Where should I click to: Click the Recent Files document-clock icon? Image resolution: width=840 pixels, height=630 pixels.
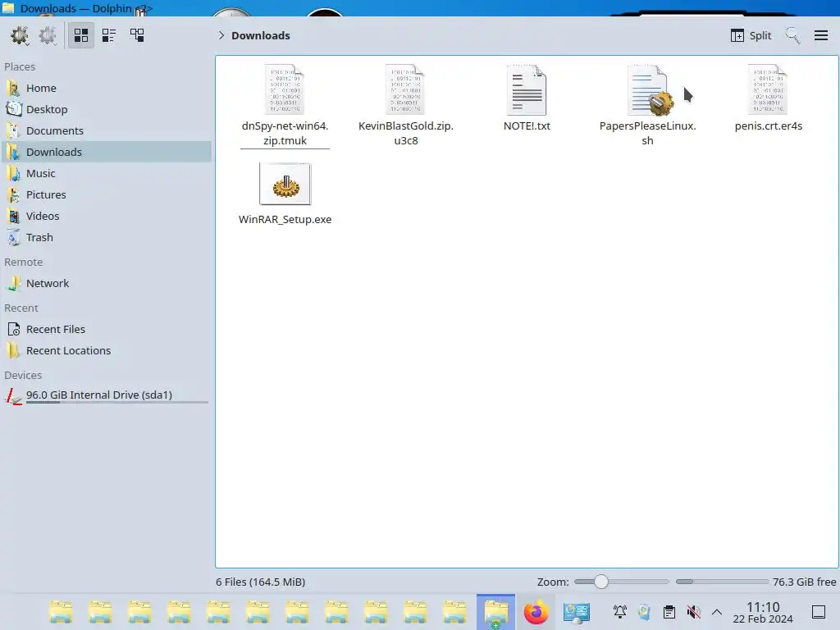pos(13,330)
